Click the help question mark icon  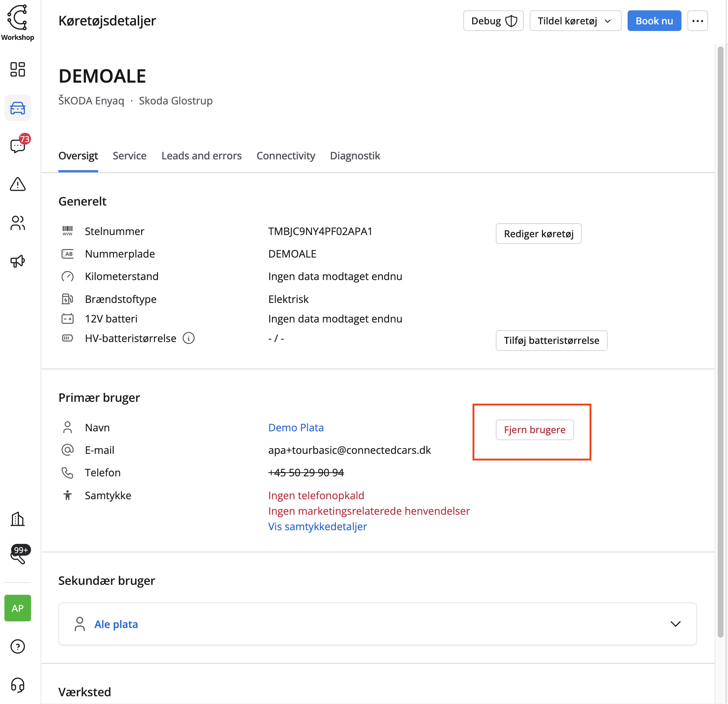[x=17, y=647]
